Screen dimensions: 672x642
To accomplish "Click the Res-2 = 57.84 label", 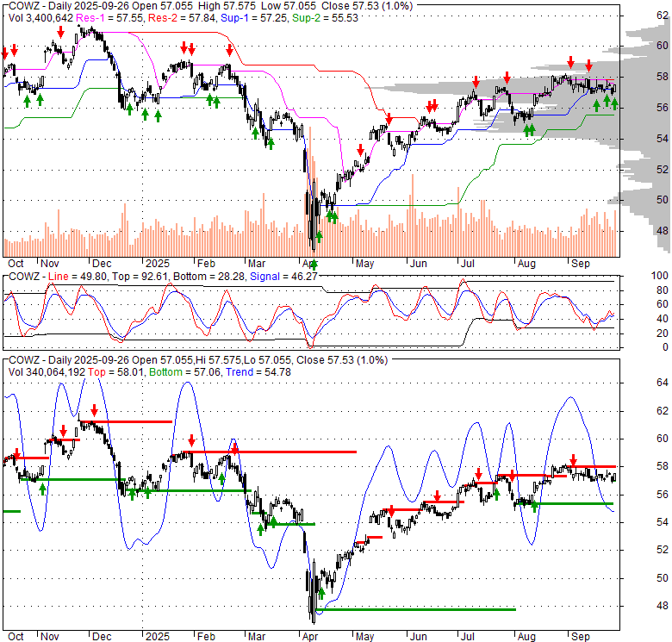I will point(182,18).
